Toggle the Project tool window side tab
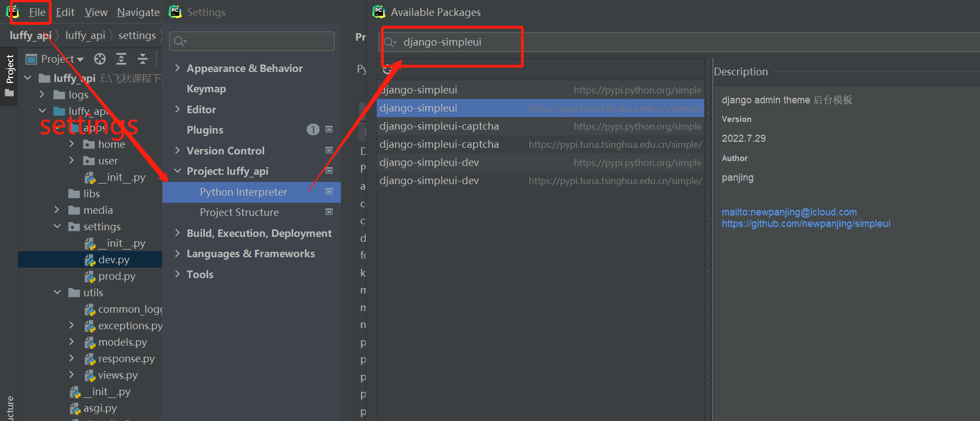This screenshot has height=421, width=980. point(9,75)
